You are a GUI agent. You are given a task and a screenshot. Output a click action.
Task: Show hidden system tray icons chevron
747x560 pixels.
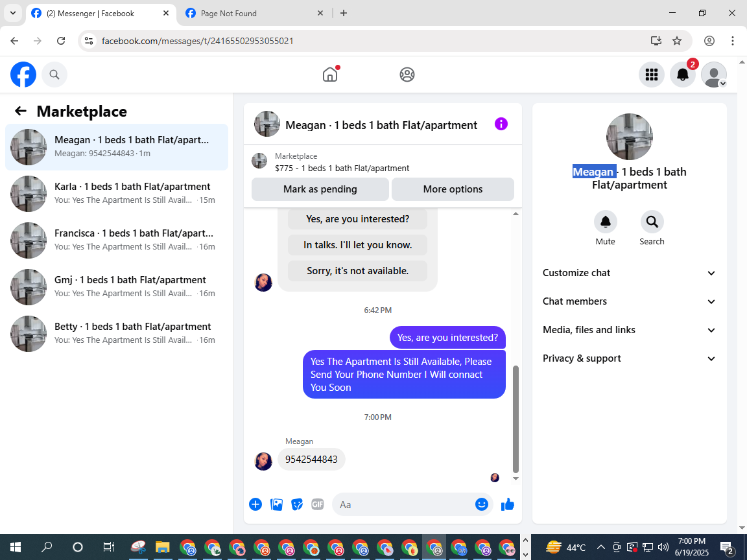coord(601,547)
